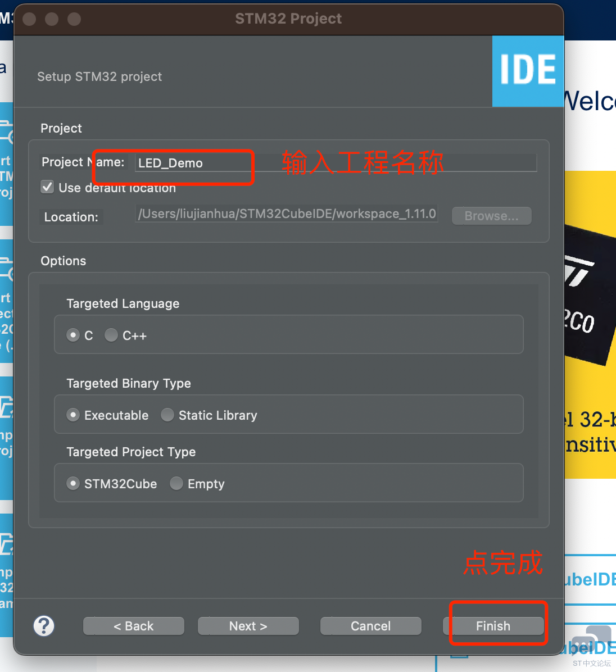This screenshot has height=672, width=616.
Task: Select STM32Cube project type
Action: point(73,483)
